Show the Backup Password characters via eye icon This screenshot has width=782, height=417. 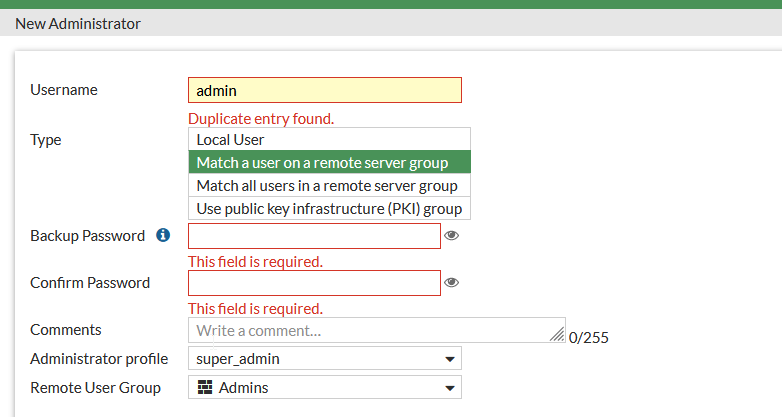452,236
